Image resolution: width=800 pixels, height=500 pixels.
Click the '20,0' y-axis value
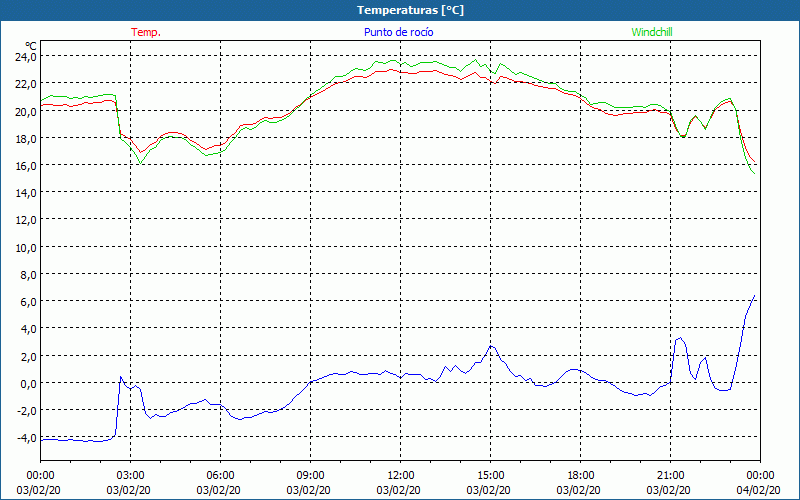coord(26,111)
